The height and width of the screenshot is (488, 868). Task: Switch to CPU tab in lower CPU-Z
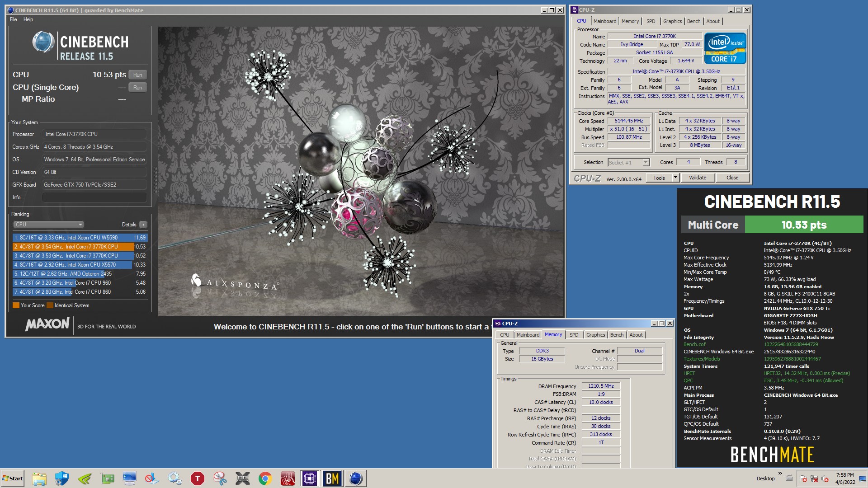click(x=505, y=335)
